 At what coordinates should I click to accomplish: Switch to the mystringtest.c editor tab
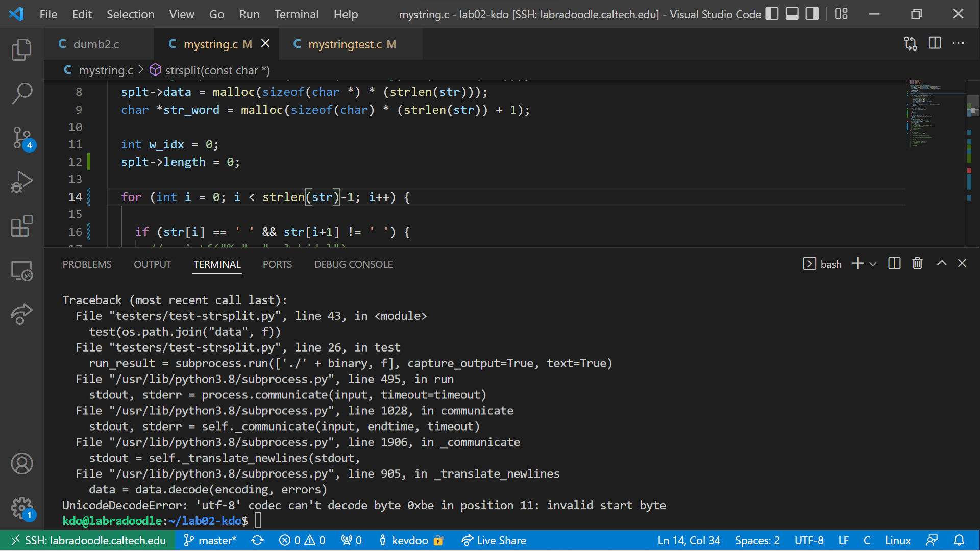tap(346, 44)
